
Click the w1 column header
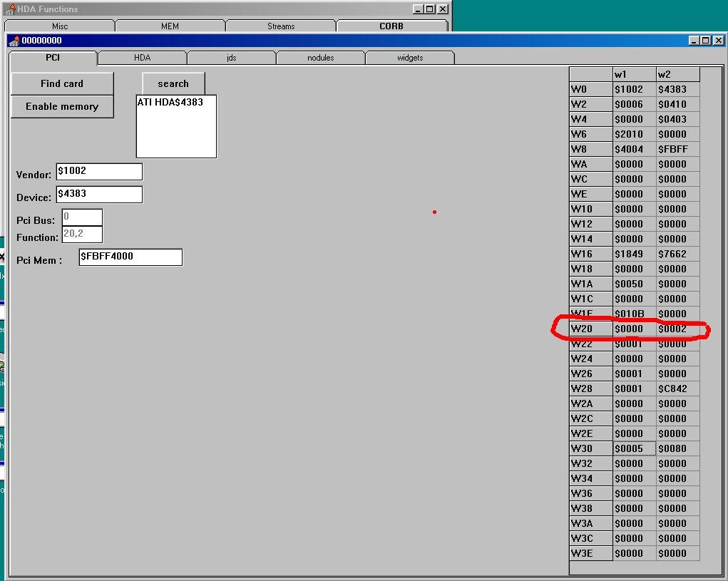tap(634, 74)
